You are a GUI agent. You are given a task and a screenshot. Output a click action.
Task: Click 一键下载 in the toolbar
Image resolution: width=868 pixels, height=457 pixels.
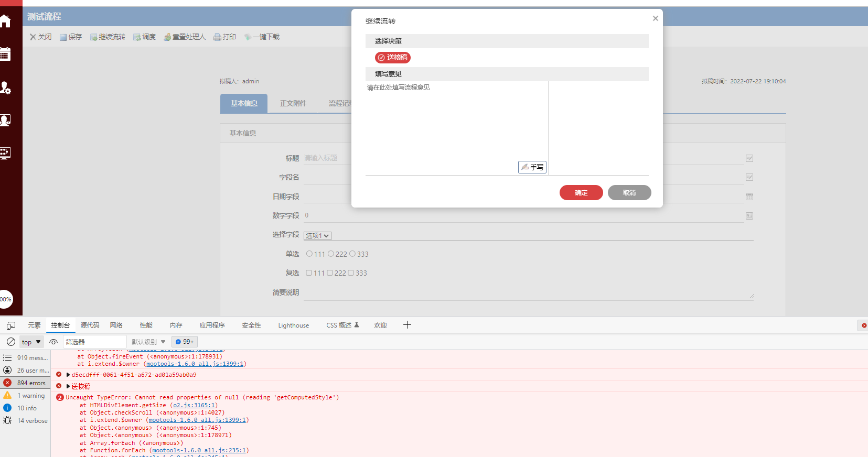tap(262, 37)
